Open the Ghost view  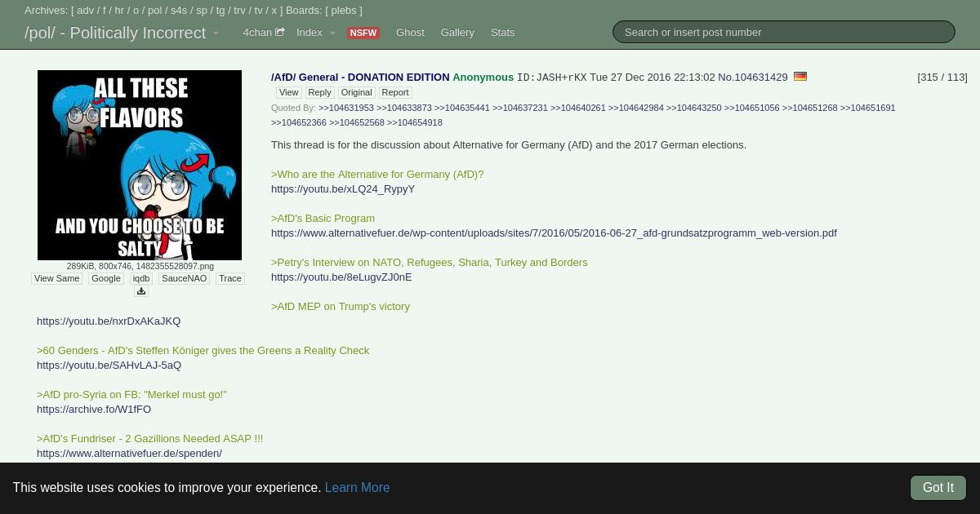click(x=410, y=33)
